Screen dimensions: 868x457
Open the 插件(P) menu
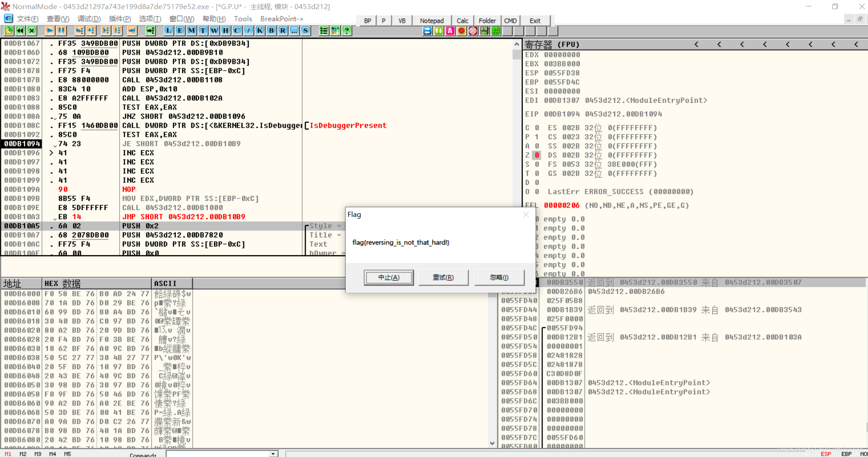(120, 19)
